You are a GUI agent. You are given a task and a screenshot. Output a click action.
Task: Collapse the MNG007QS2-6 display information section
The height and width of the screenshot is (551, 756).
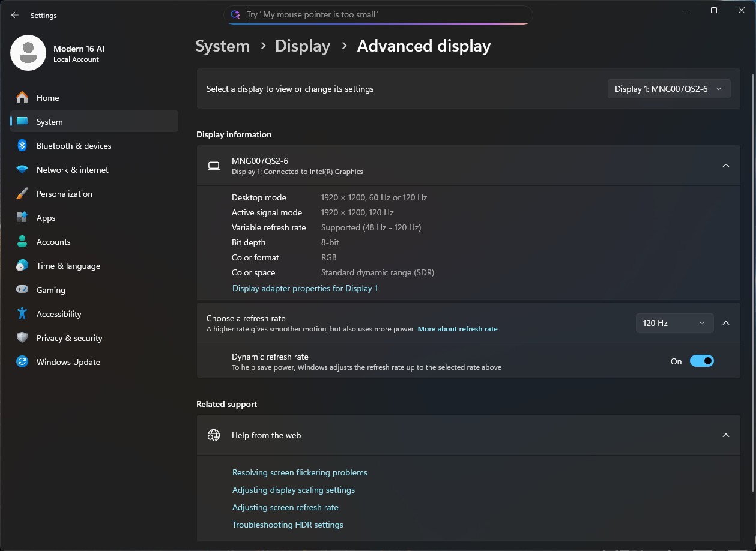point(726,166)
